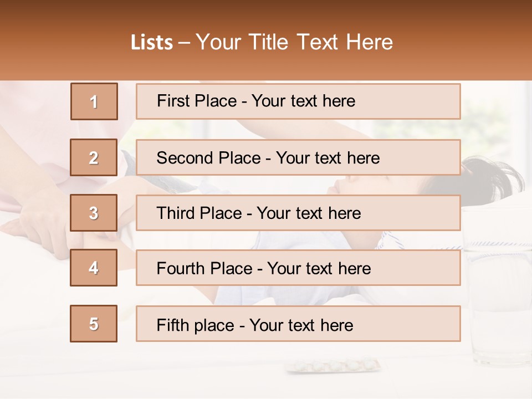Viewport: 532px width, 399px height.
Task: Click the bold word "Lists" in title
Action: pyautogui.click(x=152, y=42)
